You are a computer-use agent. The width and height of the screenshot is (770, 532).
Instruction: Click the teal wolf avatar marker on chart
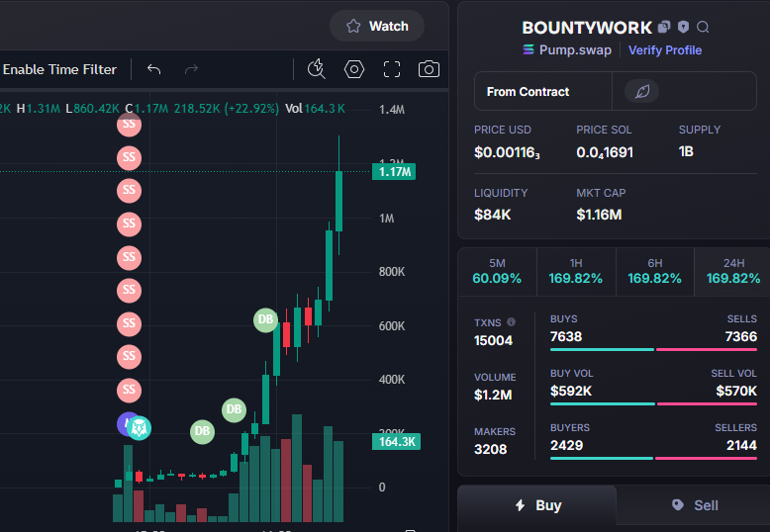click(139, 428)
